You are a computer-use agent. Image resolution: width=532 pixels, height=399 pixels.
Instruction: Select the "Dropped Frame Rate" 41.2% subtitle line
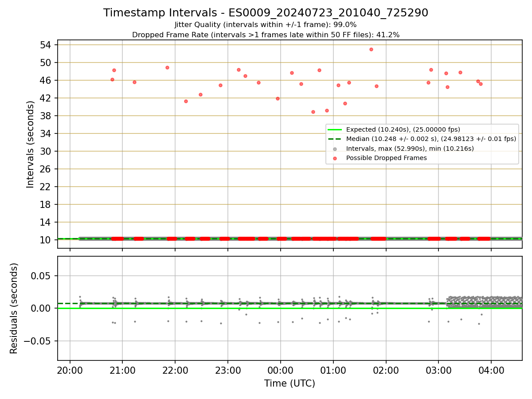(x=266, y=35)
